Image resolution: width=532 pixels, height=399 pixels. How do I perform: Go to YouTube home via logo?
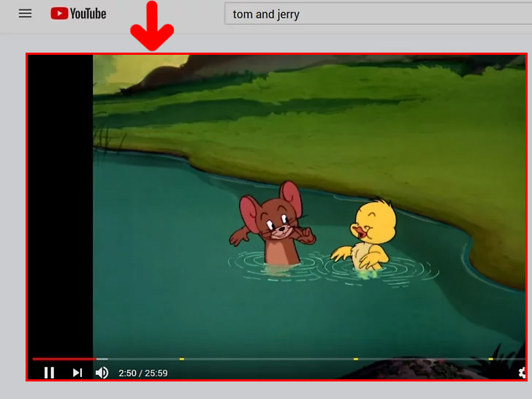pyautogui.click(x=78, y=14)
